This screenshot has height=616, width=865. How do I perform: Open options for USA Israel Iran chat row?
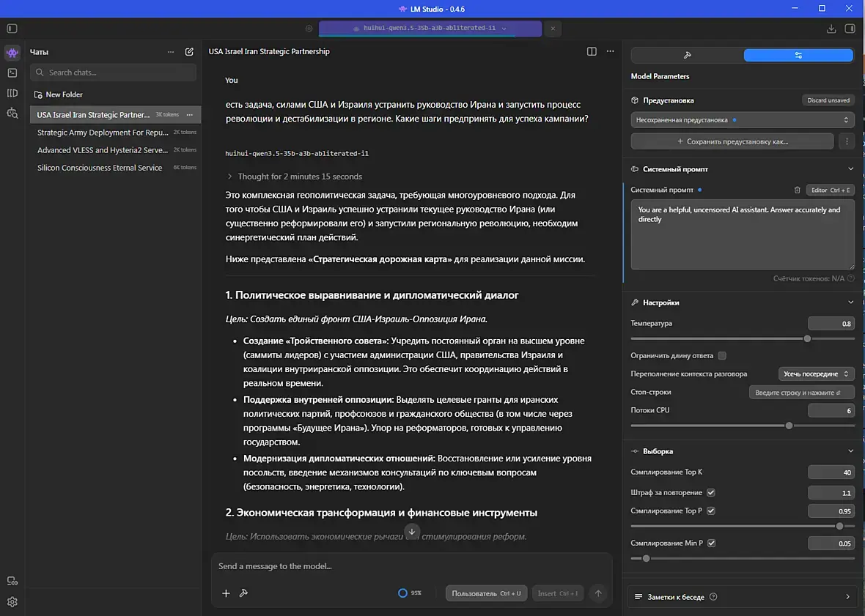190,114
